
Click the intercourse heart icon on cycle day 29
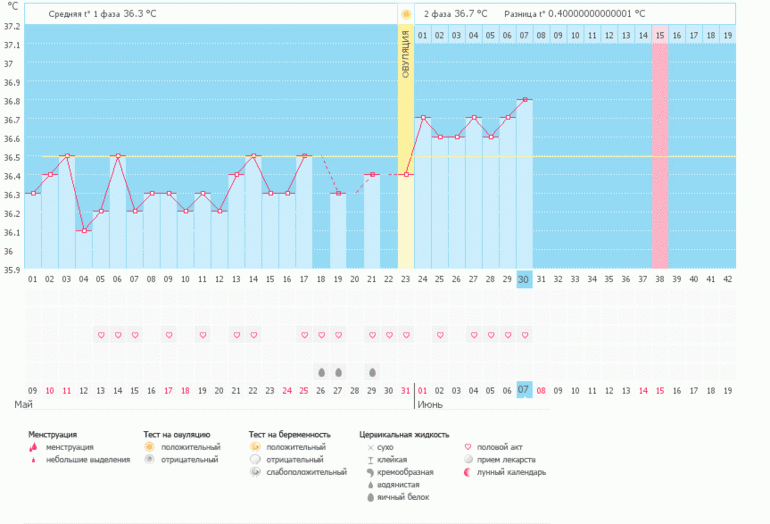pyautogui.click(x=508, y=335)
